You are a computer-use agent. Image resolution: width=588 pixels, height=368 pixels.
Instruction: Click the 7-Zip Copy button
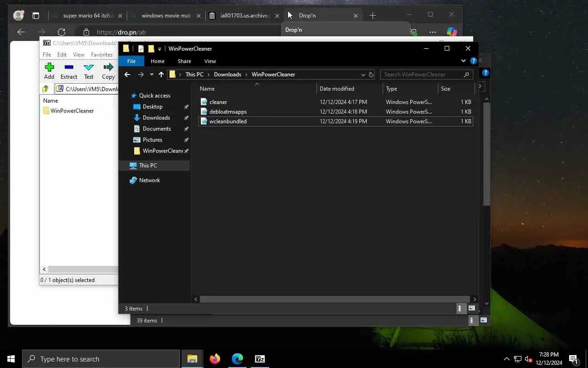click(x=108, y=71)
